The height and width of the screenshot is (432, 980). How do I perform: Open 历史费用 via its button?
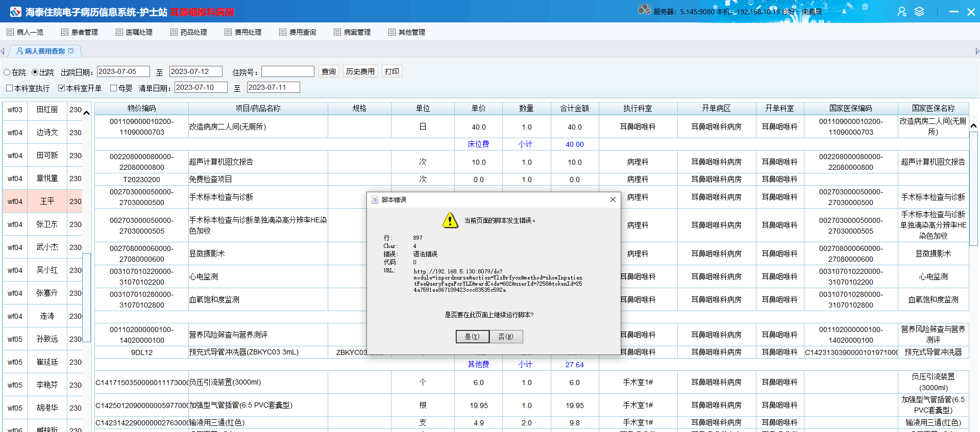pyautogui.click(x=360, y=71)
